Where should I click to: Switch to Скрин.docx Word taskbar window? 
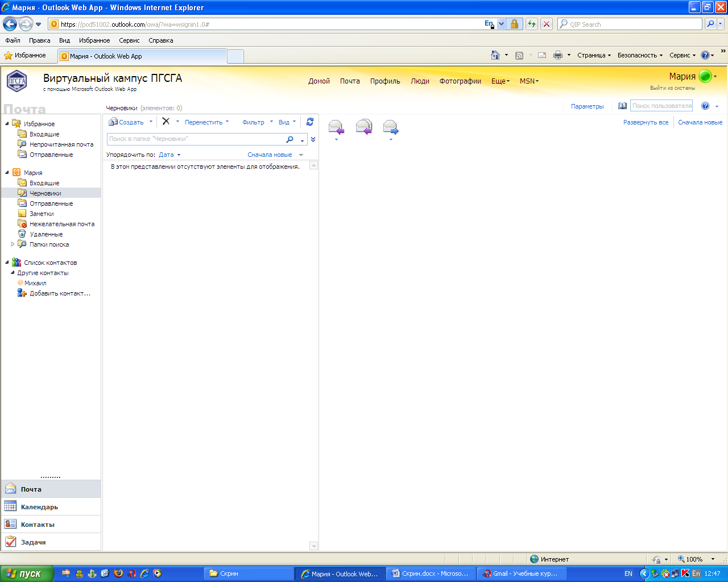(x=431, y=573)
